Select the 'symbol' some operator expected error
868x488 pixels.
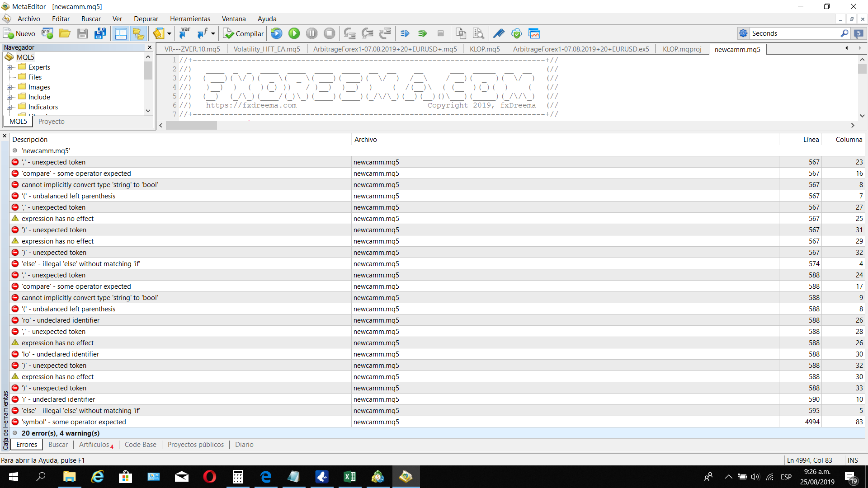pos(437,422)
